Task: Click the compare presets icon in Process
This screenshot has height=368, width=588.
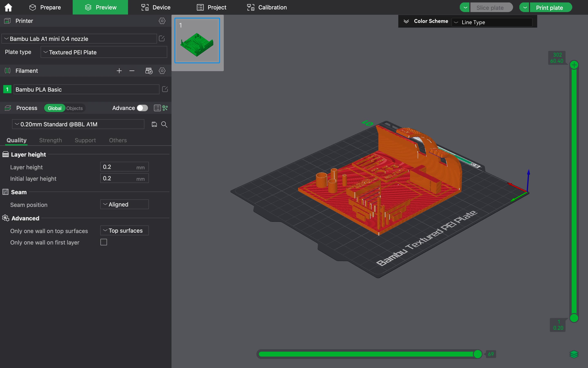Action: pyautogui.click(x=165, y=108)
